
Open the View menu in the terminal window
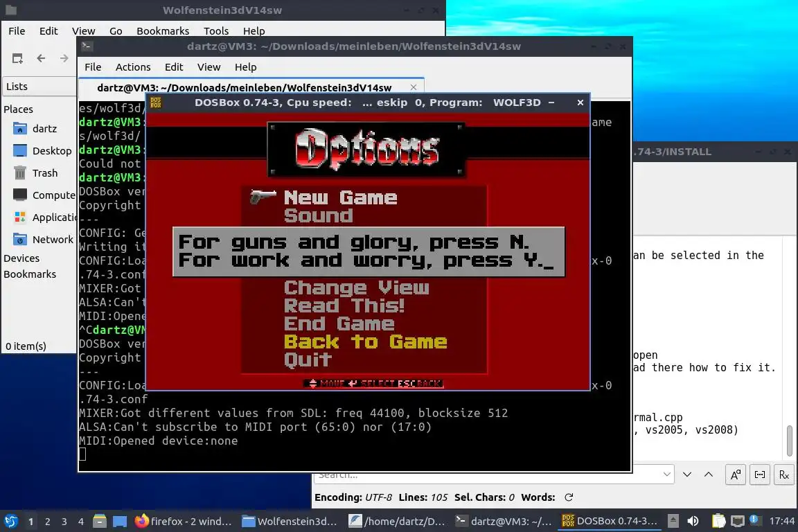click(209, 67)
